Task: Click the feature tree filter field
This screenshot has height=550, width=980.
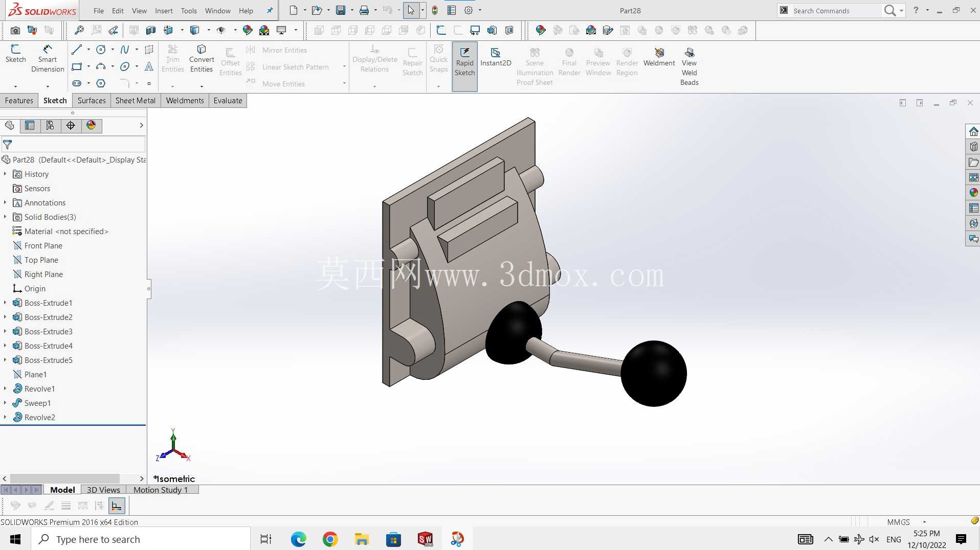Action: pos(74,145)
